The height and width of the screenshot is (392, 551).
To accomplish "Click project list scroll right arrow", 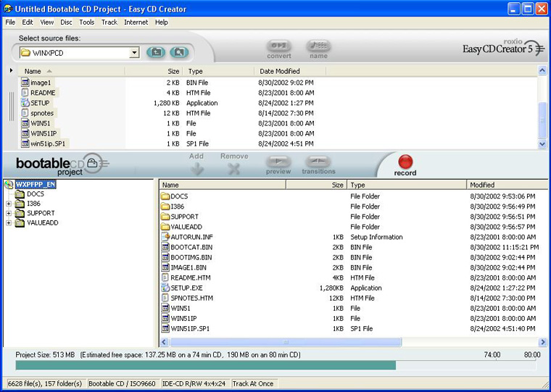I will pos(542,342).
